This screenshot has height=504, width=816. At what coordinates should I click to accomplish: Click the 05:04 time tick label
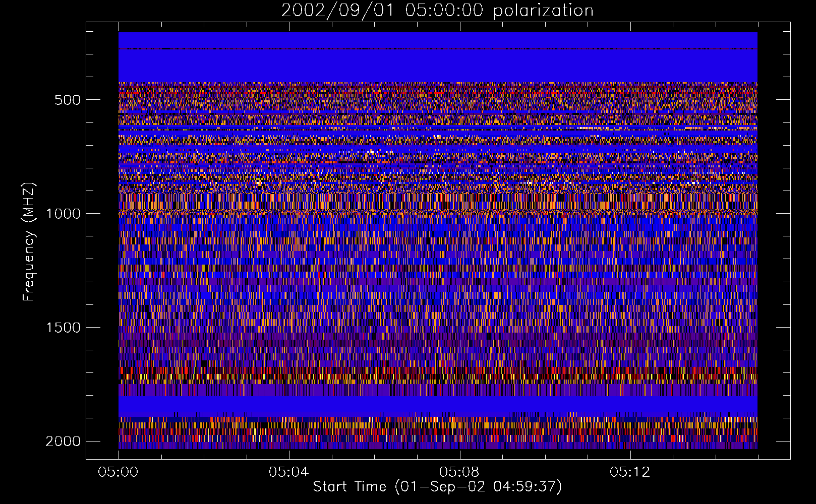pyautogui.click(x=289, y=472)
